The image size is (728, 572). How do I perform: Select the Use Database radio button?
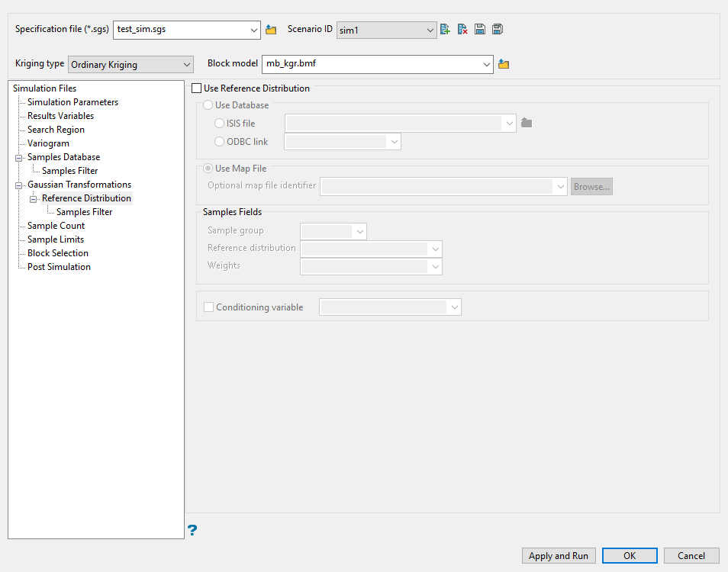tap(208, 105)
